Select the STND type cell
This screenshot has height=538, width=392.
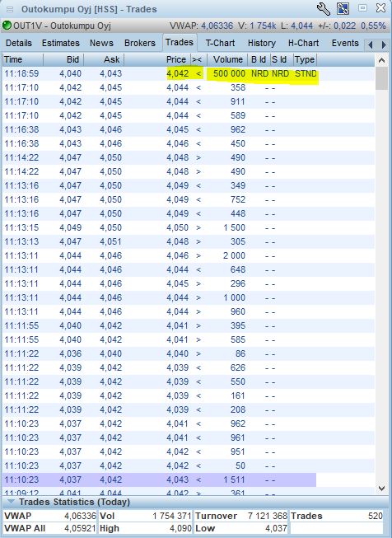[306, 73]
